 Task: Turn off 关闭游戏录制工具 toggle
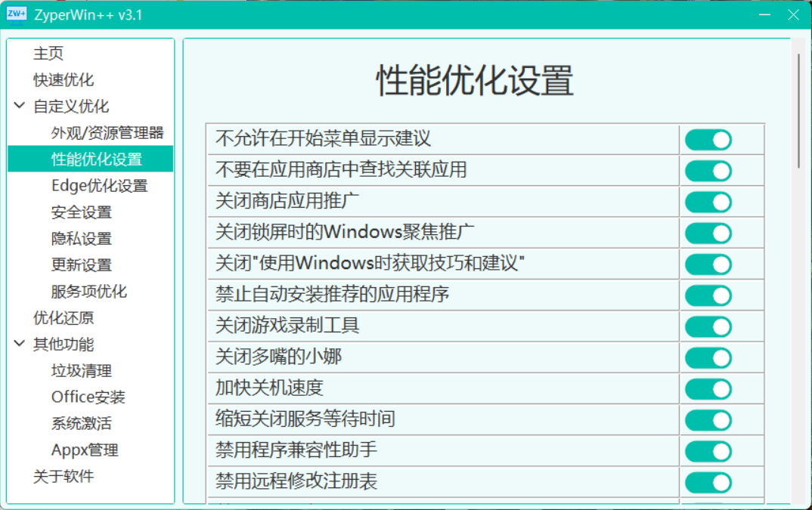pyautogui.click(x=708, y=326)
